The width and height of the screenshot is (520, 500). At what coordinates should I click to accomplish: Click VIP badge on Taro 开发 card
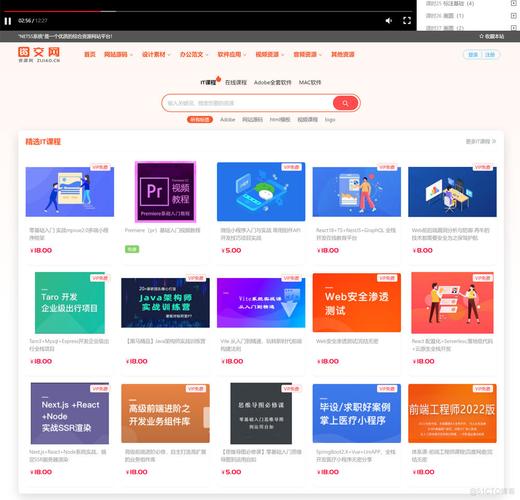(100, 278)
